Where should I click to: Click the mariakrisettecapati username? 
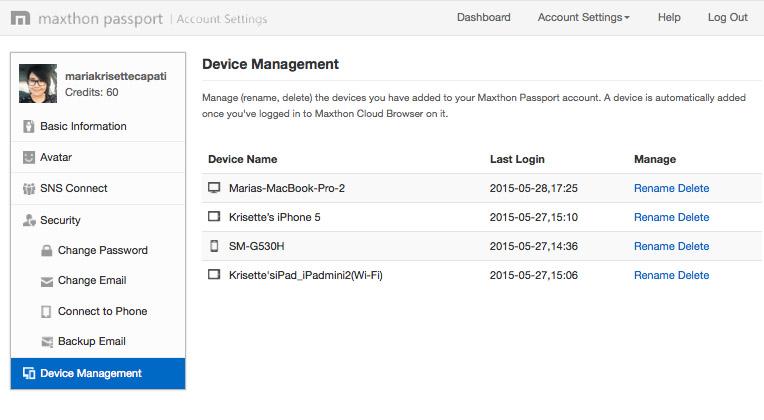pyautogui.click(x=116, y=76)
